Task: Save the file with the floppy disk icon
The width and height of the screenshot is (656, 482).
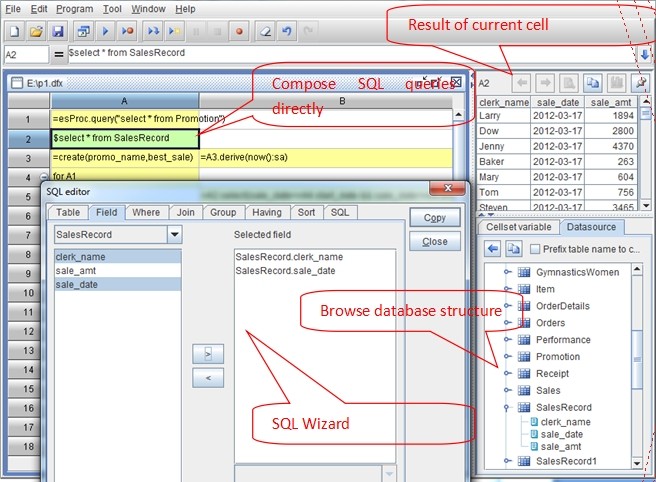Action: [x=58, y=31]
